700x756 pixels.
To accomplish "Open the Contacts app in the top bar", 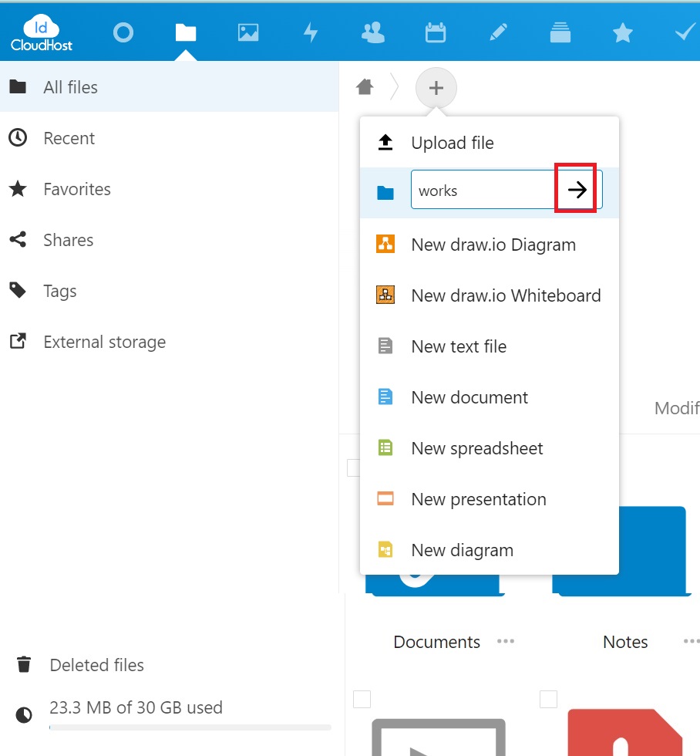I will [x=373, y=32].
